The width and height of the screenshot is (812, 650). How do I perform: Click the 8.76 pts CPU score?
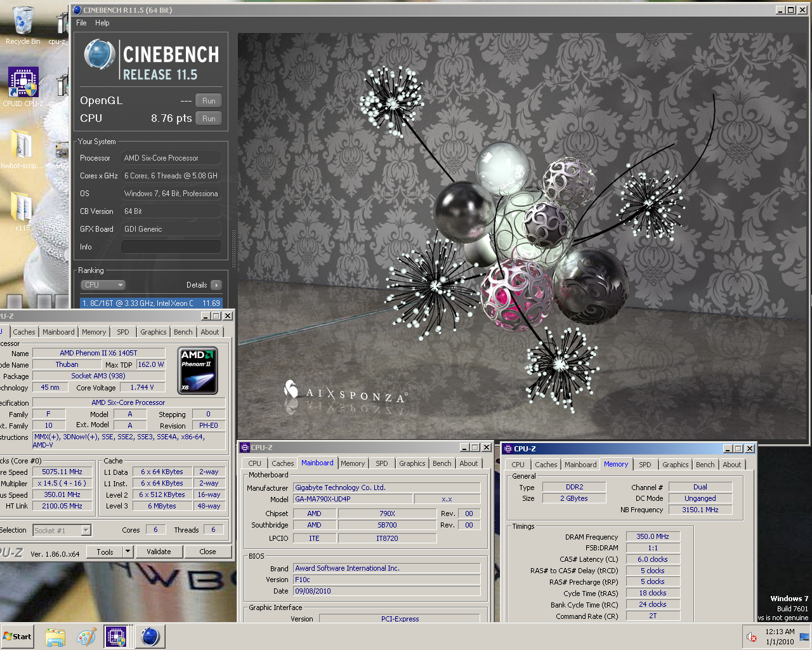(171, 118)
